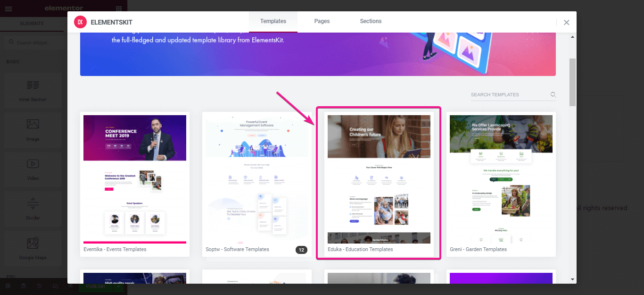Click the Search Widget field

[37, 42]
